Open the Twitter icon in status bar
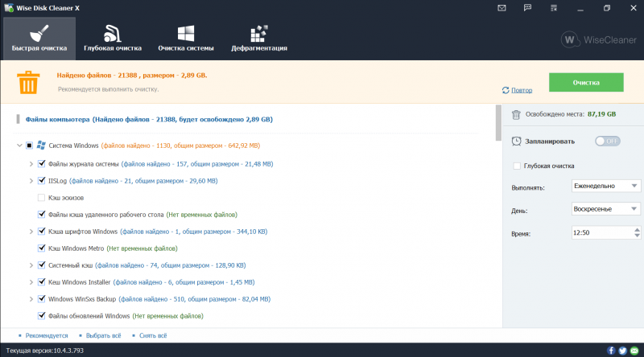Viewport: 644px width, 357px height. pyautogui.click(x=622, y=351)
